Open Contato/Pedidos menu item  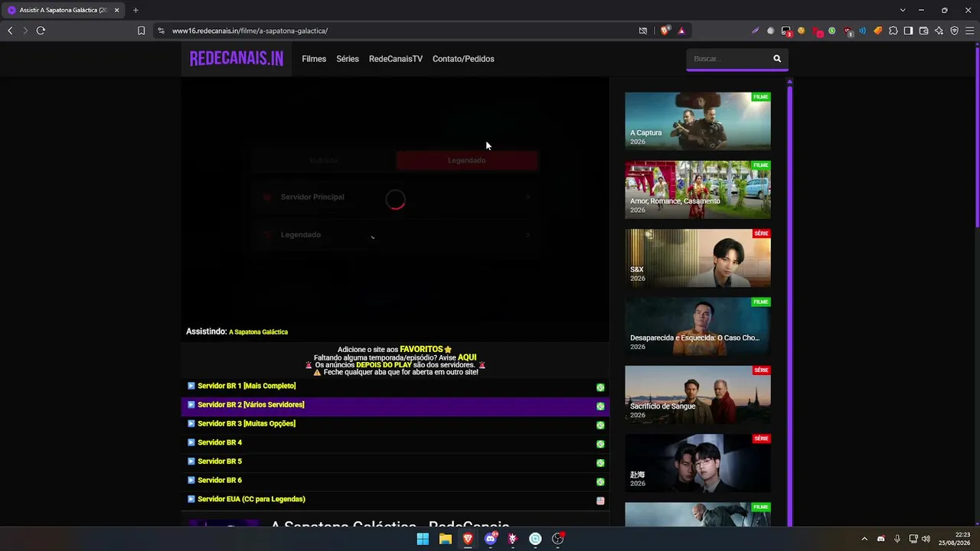click(x=463, y=59)
